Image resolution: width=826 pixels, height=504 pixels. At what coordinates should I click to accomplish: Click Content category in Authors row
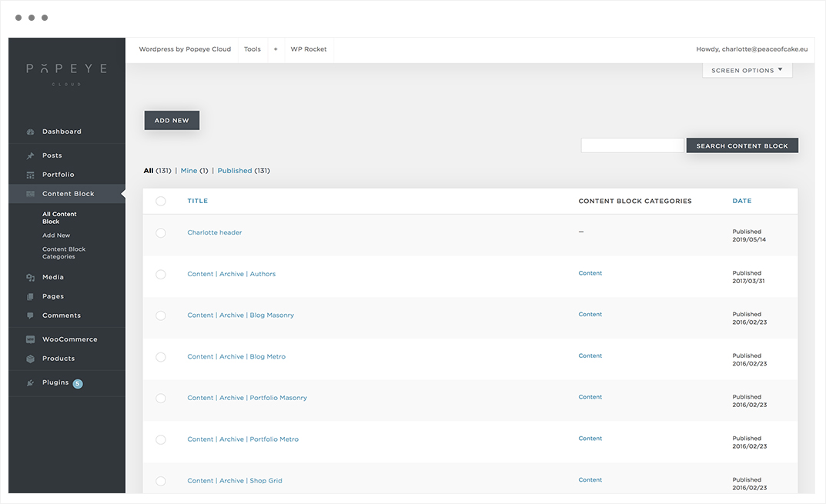click(x=590, y=273)
